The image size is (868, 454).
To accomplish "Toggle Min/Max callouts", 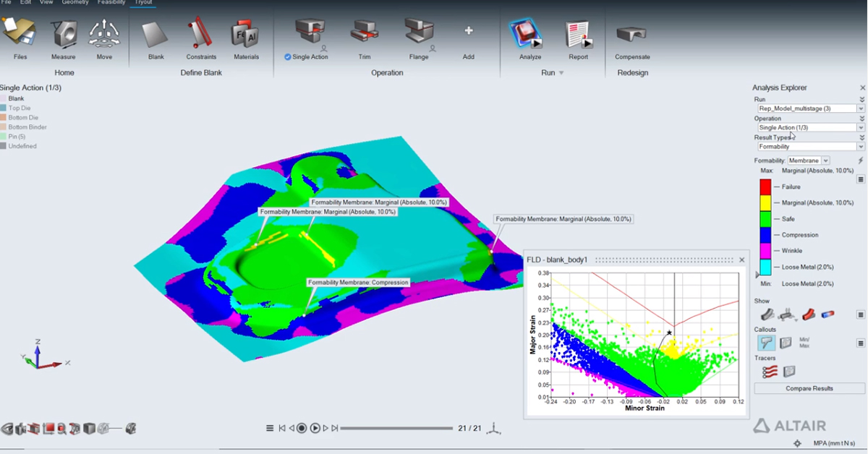I will click(x=804, y=343).
